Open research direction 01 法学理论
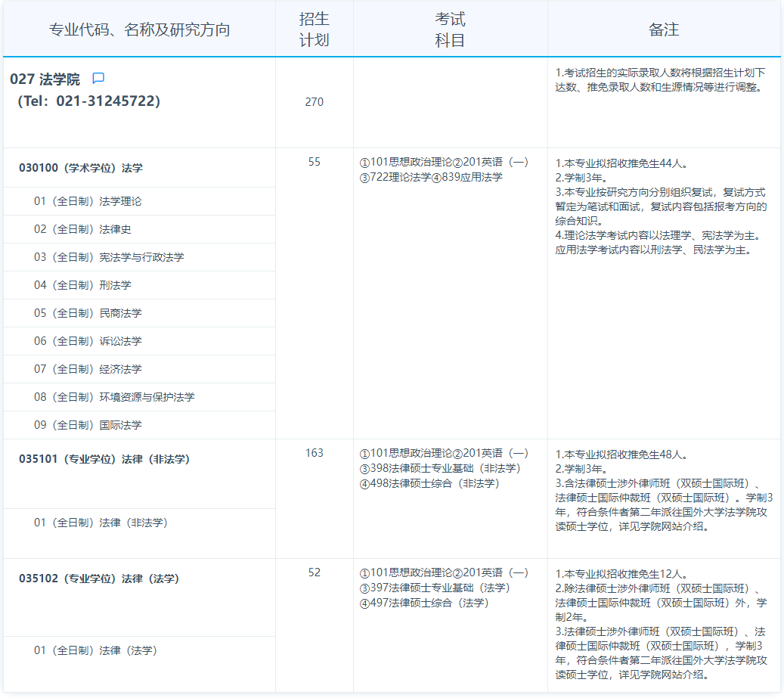784x698 pixels. click(88, 201)
